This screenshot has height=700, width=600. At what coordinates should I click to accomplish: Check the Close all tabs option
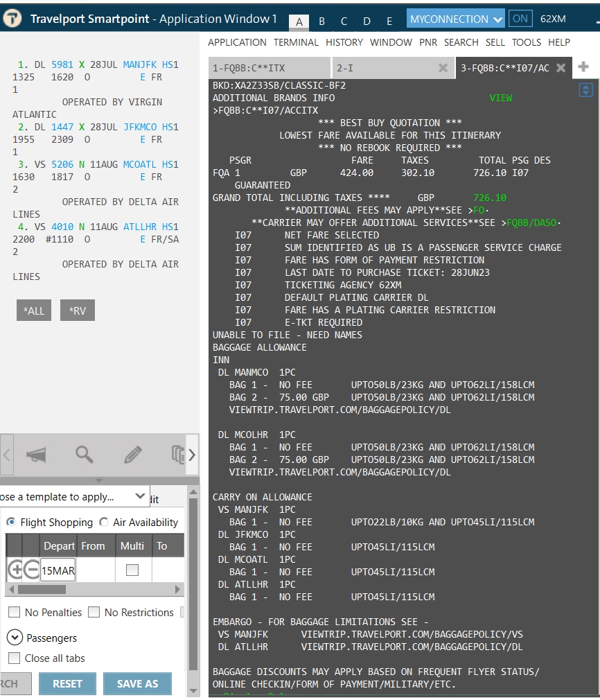click(x=15, y=658)
